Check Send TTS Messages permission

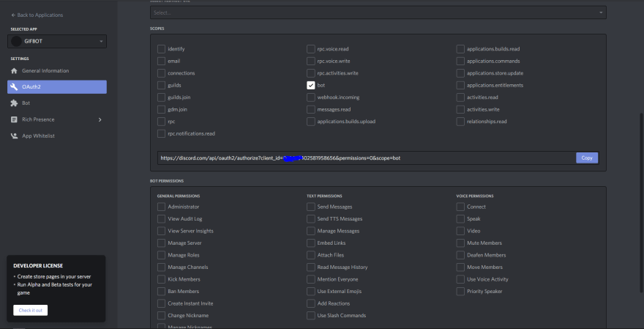click(x=310, y=219)
